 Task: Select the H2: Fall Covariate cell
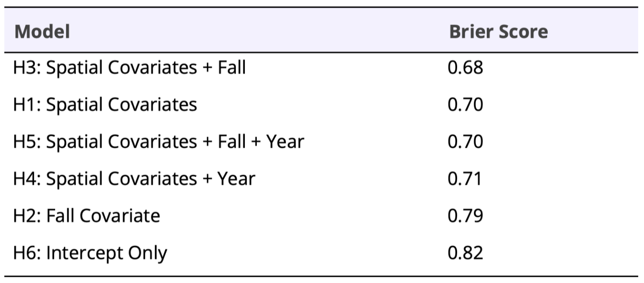(87, 215)
